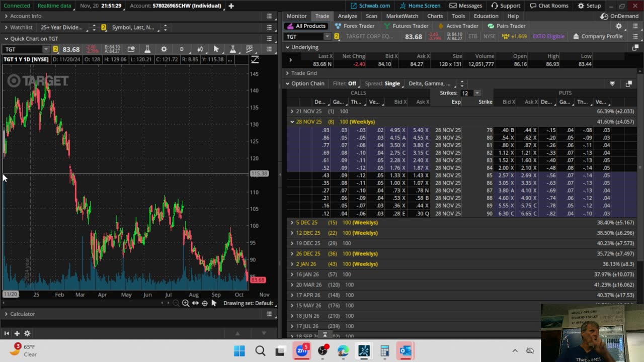This screenshot has height=362, width=644.
Task: Toggle the option chain Filter Off setting
Action: (x=345, y=83)
